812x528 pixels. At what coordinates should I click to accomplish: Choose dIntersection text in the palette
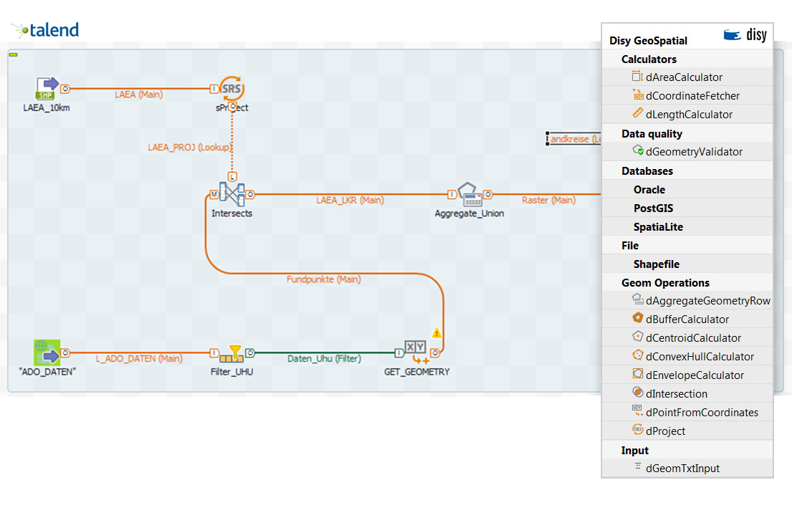677,394
